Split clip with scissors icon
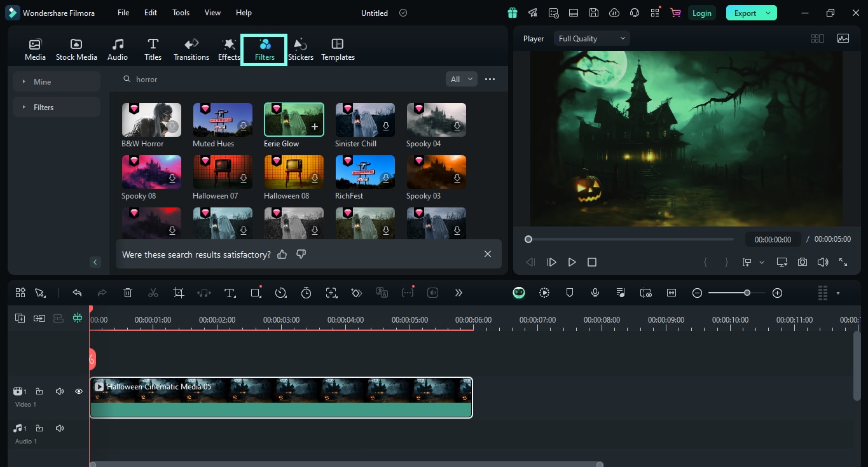 [153, 293]
